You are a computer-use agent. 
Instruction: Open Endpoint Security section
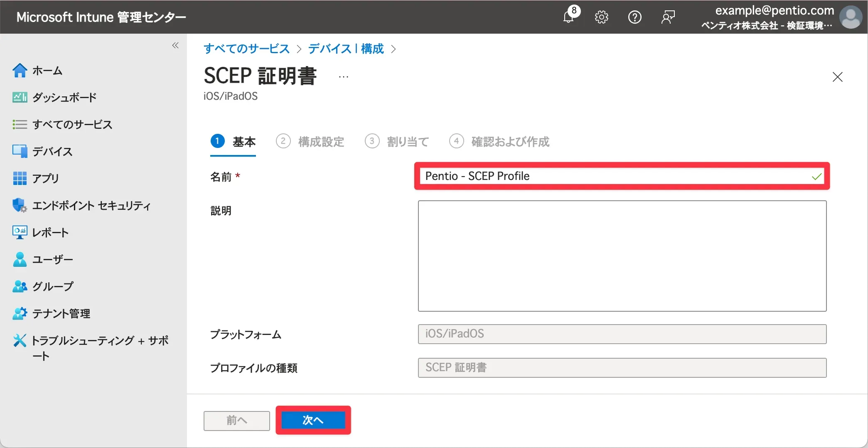(91, 206)
